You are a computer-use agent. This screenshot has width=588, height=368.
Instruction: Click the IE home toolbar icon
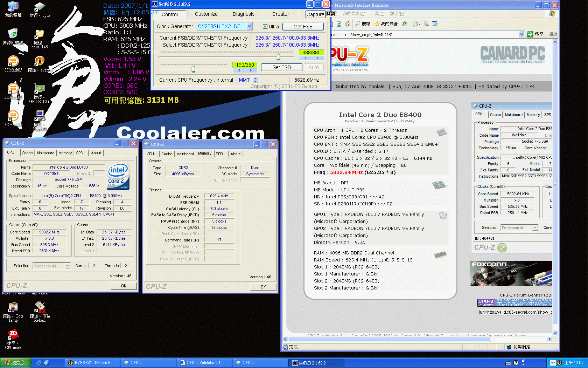[x=348, y=24]
